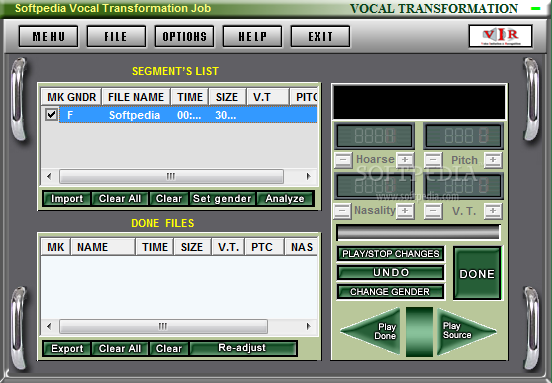Click the FILE NAME column header
552x383 pixels.
pos(136,97)
